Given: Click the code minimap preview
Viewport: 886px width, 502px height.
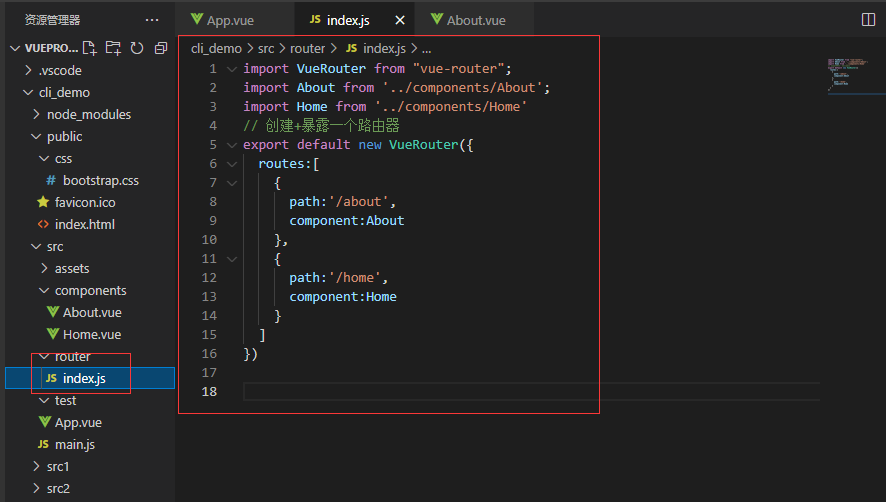Looking at the screenshot, I should coord(848,74).
